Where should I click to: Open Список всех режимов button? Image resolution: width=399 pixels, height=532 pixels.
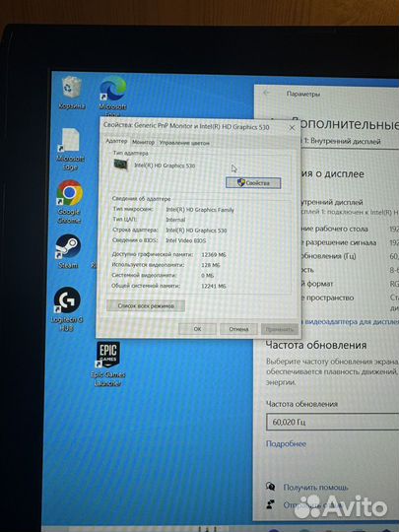[146, 305]
